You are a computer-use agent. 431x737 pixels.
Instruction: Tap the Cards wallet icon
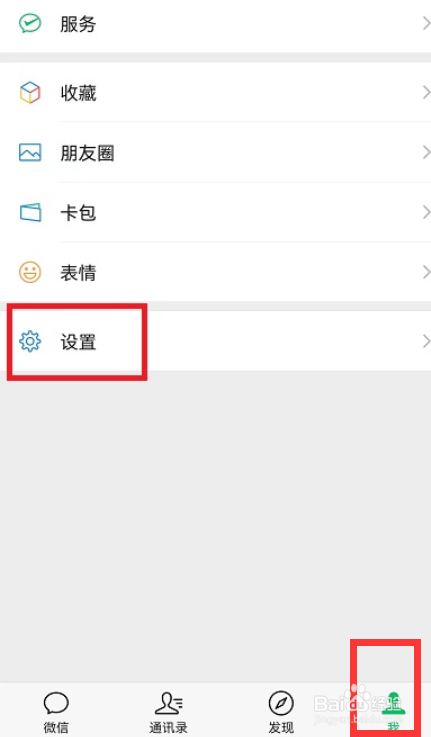click(x=30, y=212)
